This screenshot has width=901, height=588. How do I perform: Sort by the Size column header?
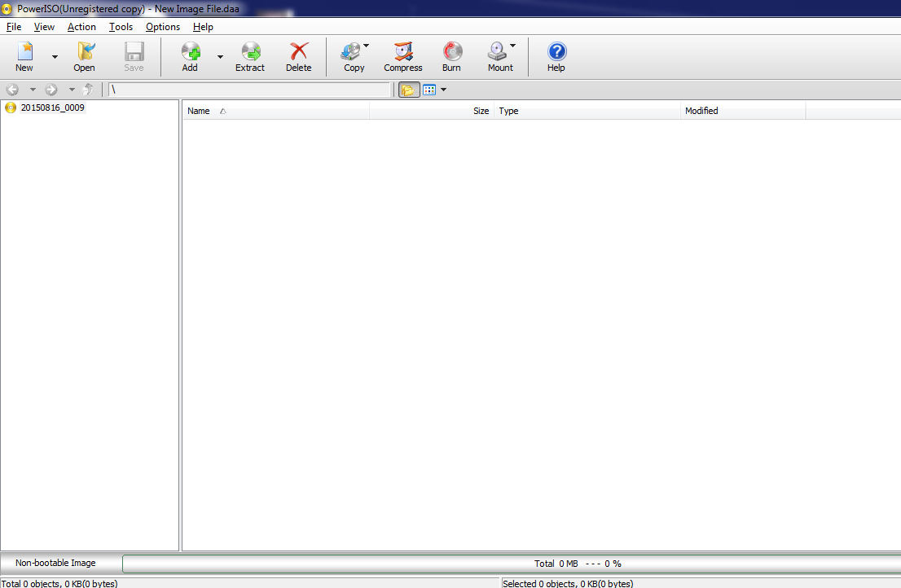coord(432,111)
